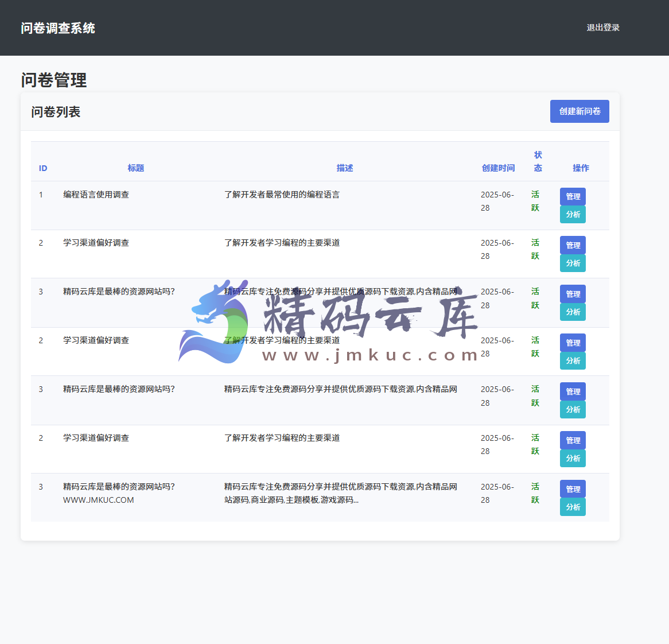
Task: Click 管理 in the first 精码云库是最棒的资源网站吗? row
Action: 573,294
